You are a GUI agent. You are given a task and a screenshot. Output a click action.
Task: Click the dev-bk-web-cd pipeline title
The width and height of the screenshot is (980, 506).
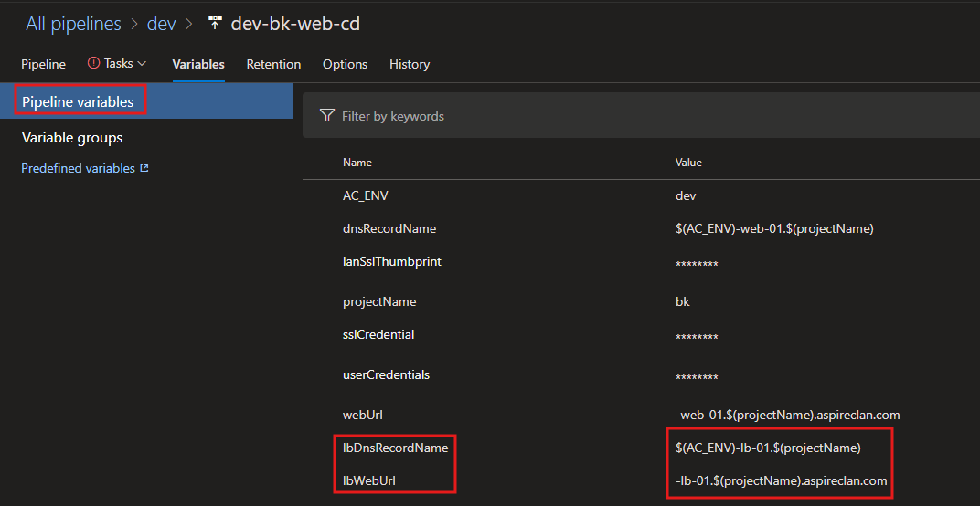coord(295,24)
